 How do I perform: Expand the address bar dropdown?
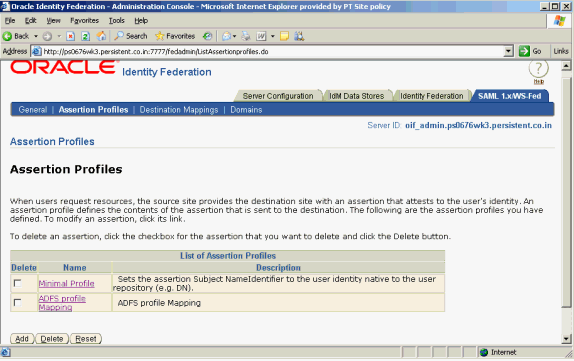[508, 51]
